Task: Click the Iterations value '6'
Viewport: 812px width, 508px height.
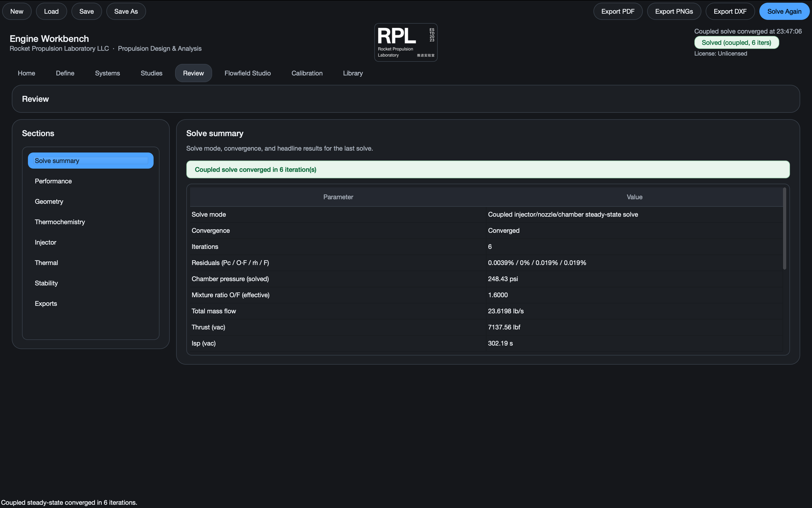Action: coord(490,246)
